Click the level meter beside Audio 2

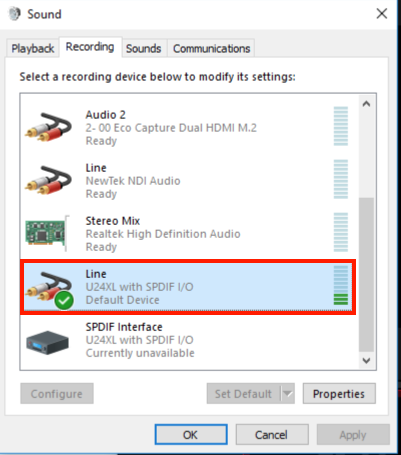pyautogui.click(x=341, y=126)
